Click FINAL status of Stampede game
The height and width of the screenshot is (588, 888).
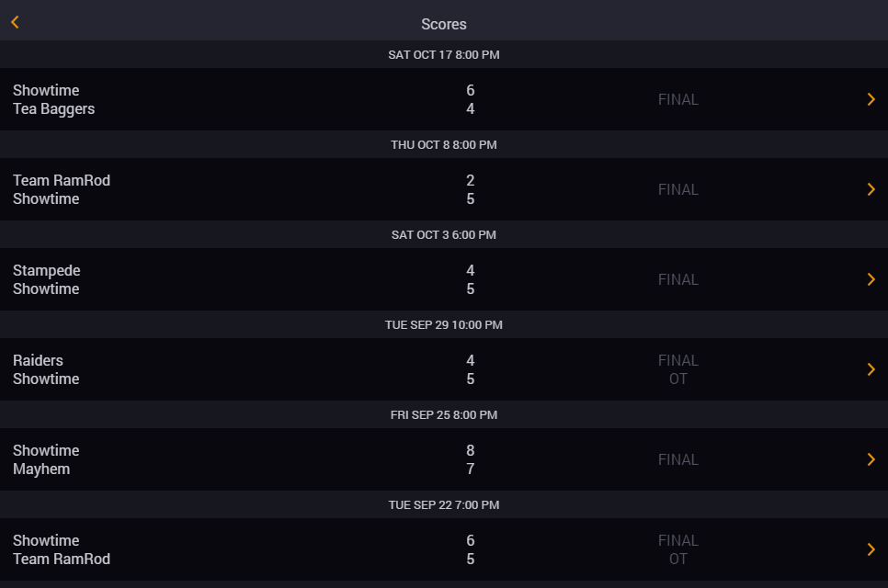tap(677, 279)
